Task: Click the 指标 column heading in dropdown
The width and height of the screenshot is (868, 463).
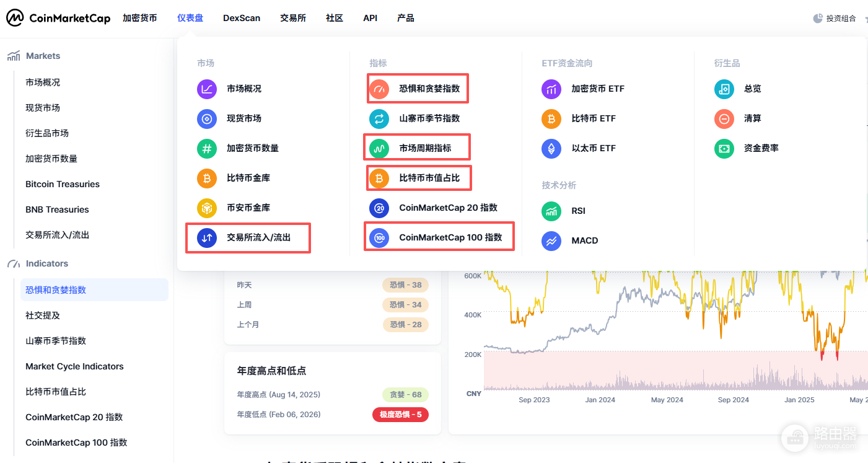Action: tap(378, 63)
